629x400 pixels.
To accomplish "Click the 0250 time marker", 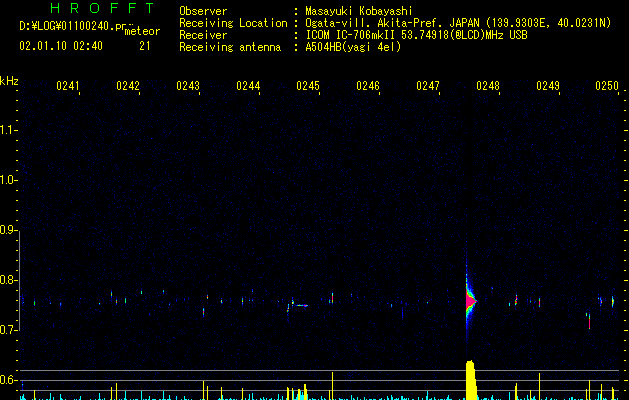I will point(607,86).
